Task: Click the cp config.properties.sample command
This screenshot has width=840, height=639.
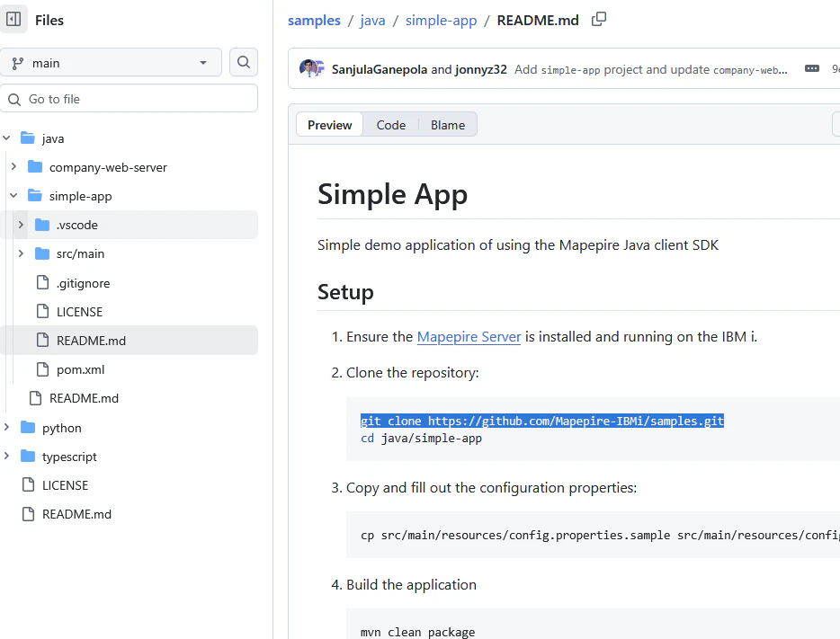Action: pyautogui.click(x=600, y=535)
